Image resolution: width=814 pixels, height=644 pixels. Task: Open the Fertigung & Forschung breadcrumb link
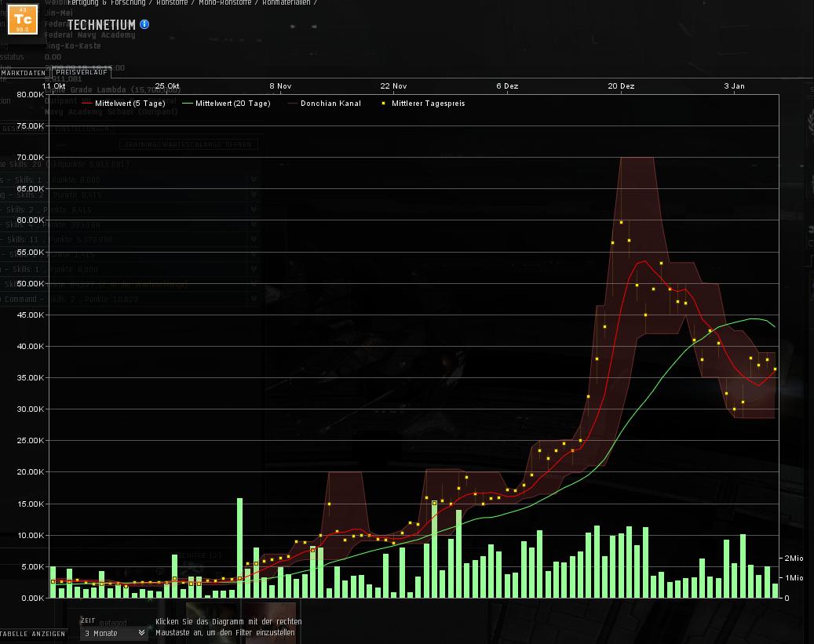(x=107, y=2)
